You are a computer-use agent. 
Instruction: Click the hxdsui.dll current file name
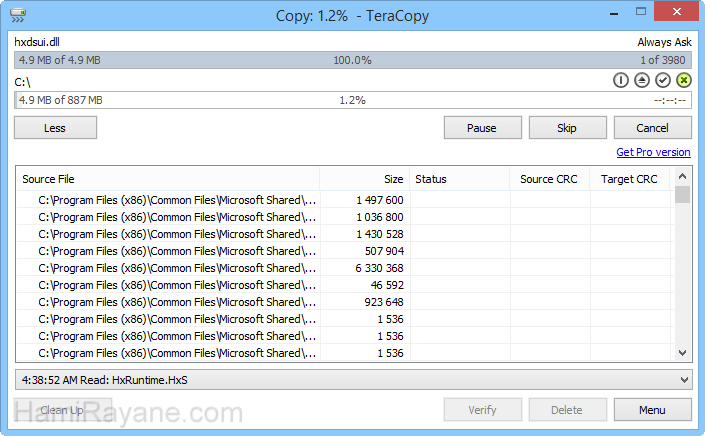(x=37, y=42)
